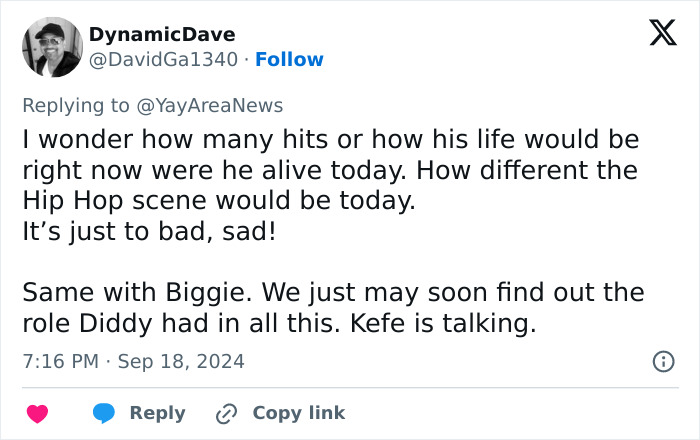Viewport: 700px width, 440px height.
Task: Click the Reply text label
Action: coord(157,413)
